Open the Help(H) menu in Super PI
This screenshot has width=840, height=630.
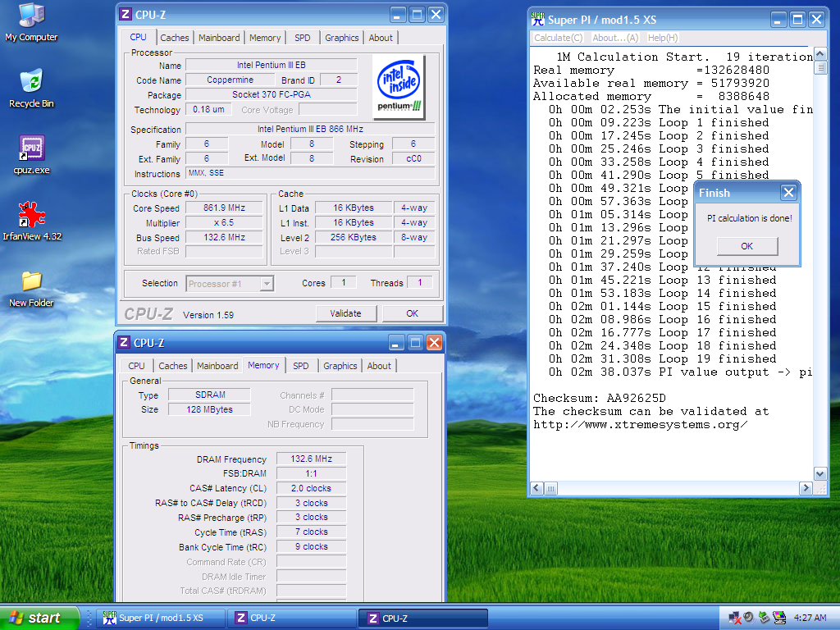pyautogui.click(x=663, y=38)
